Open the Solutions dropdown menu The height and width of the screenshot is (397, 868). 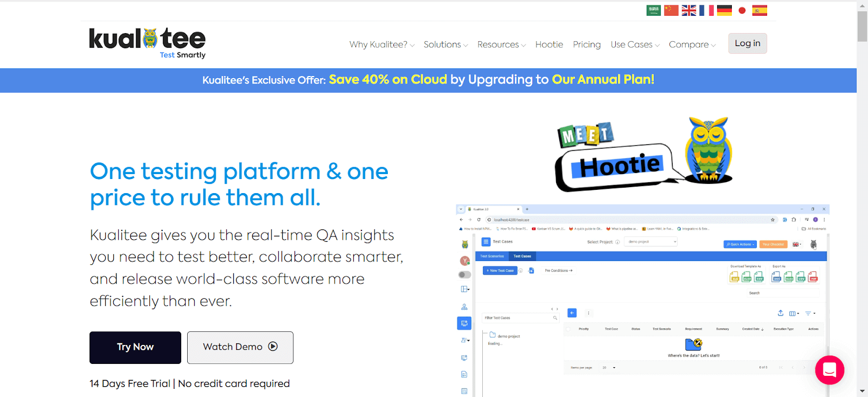[445, 44]
